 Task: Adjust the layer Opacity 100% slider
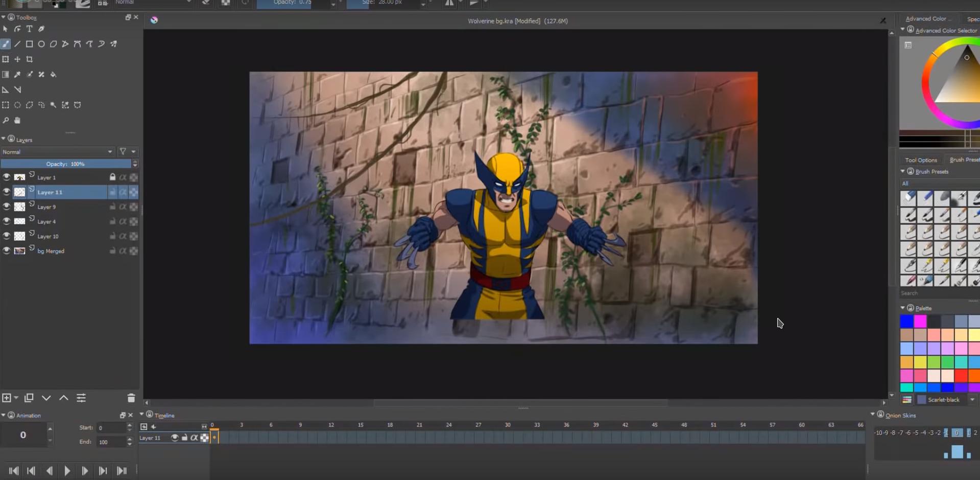click(x=66, y=164)
